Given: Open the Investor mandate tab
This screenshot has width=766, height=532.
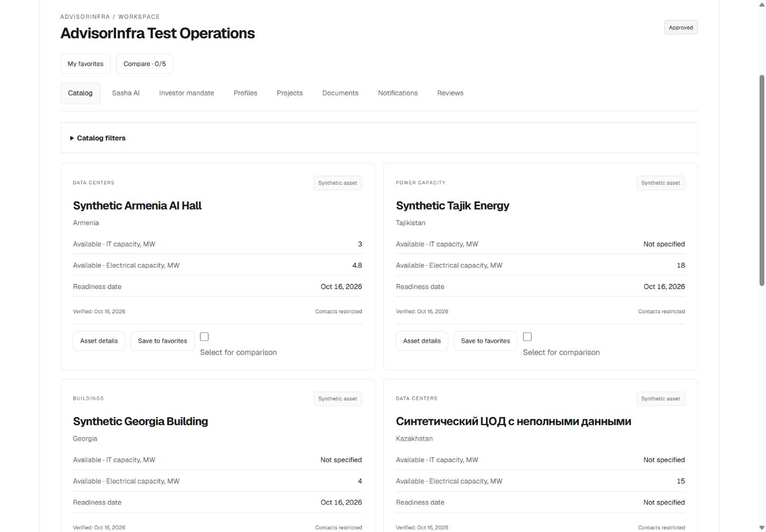Looking at the screenshot, I should tap(187, 93).
